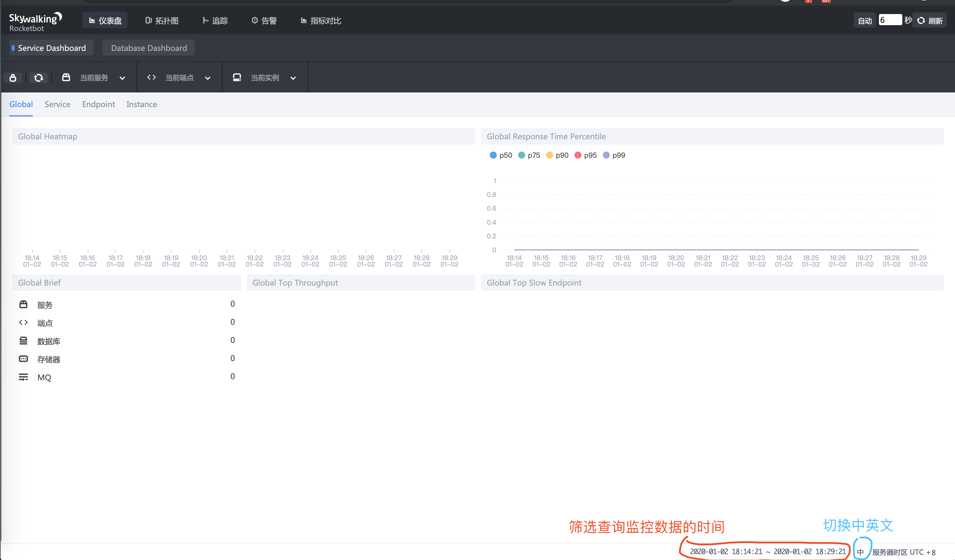Expand the 当前实例 instance dropdown

[x=293, y=78]
